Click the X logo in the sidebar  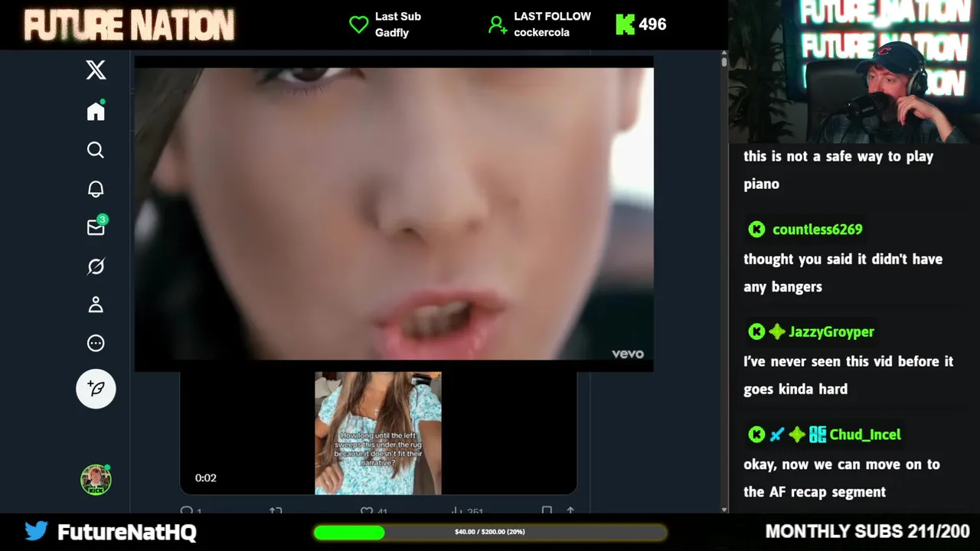96,70
